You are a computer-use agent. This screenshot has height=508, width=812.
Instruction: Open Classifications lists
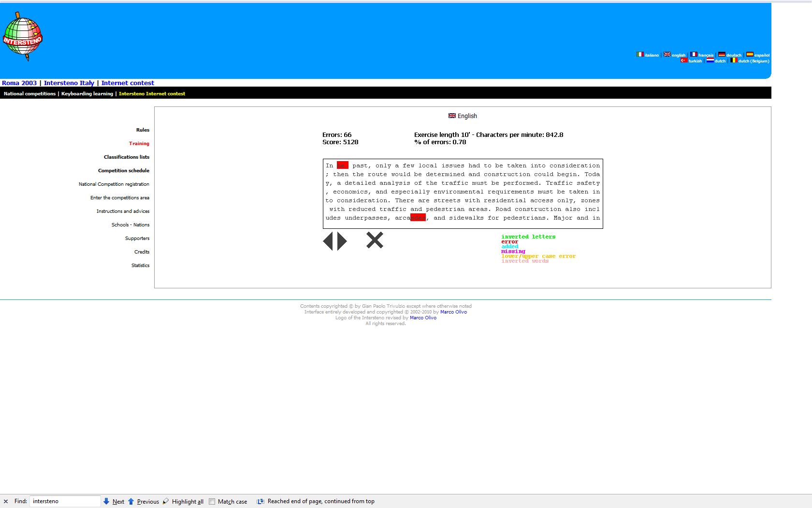pyautogui.click(x=127, y=157)
